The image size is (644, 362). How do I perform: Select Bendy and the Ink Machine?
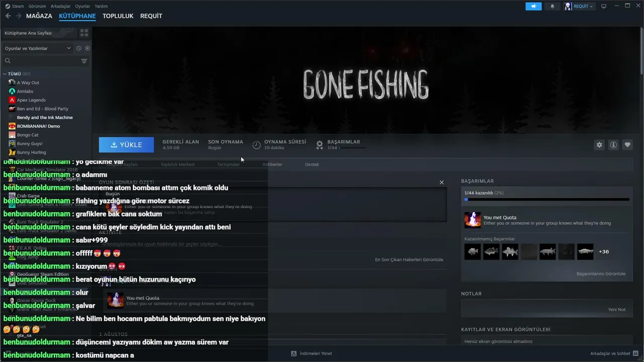pos(46,118)
